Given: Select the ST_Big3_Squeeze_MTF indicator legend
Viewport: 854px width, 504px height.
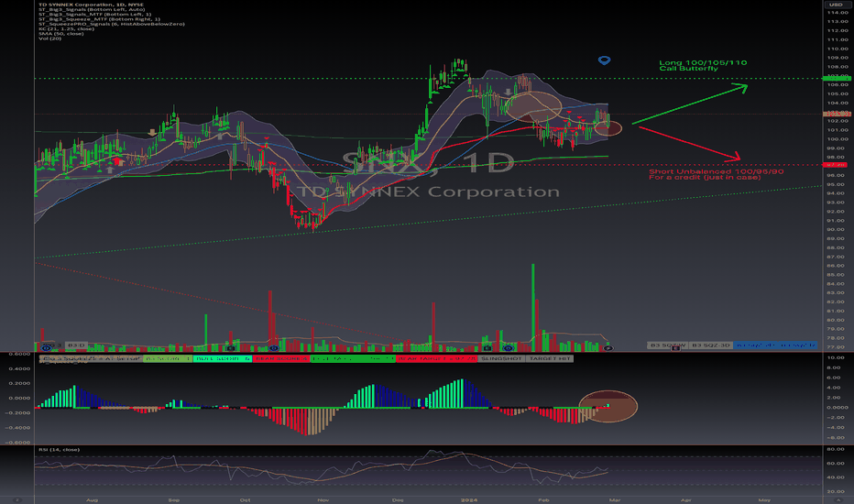Looking at the screenshot, I should click(99, 19).
